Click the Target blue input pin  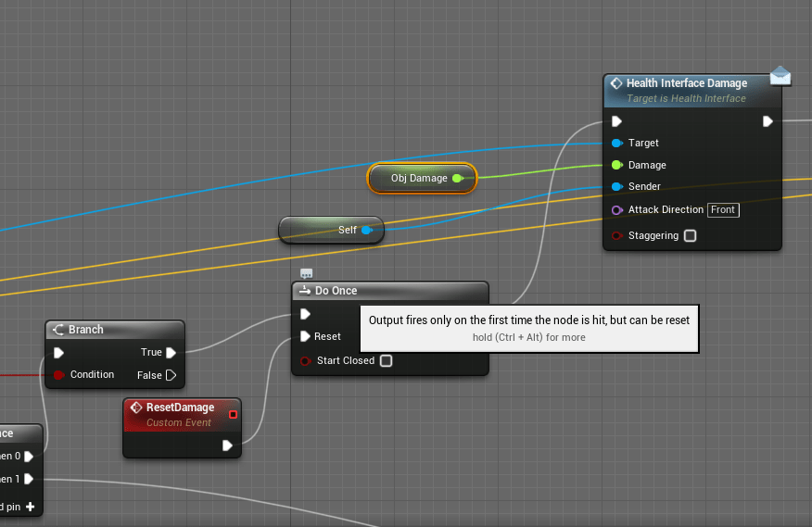(x=617, y=144)
